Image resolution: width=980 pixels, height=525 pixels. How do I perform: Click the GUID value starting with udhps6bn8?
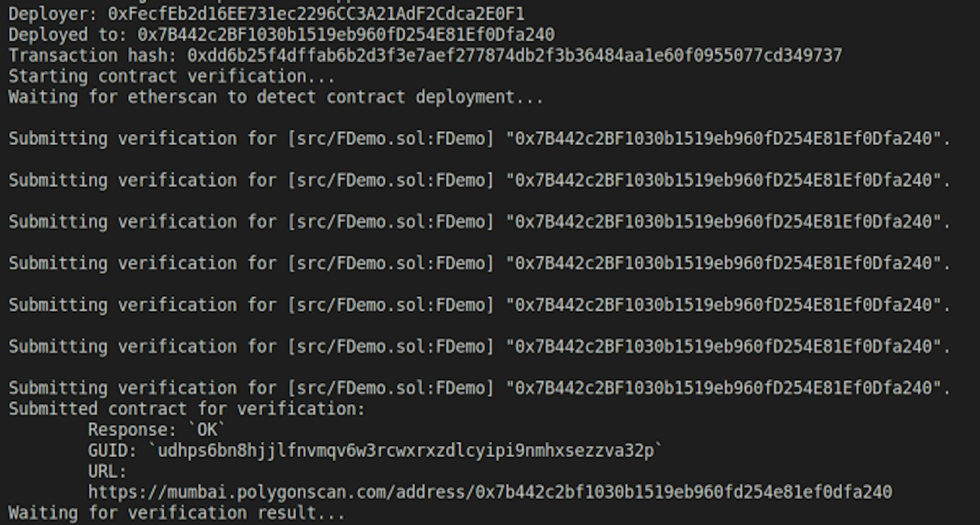406,451
